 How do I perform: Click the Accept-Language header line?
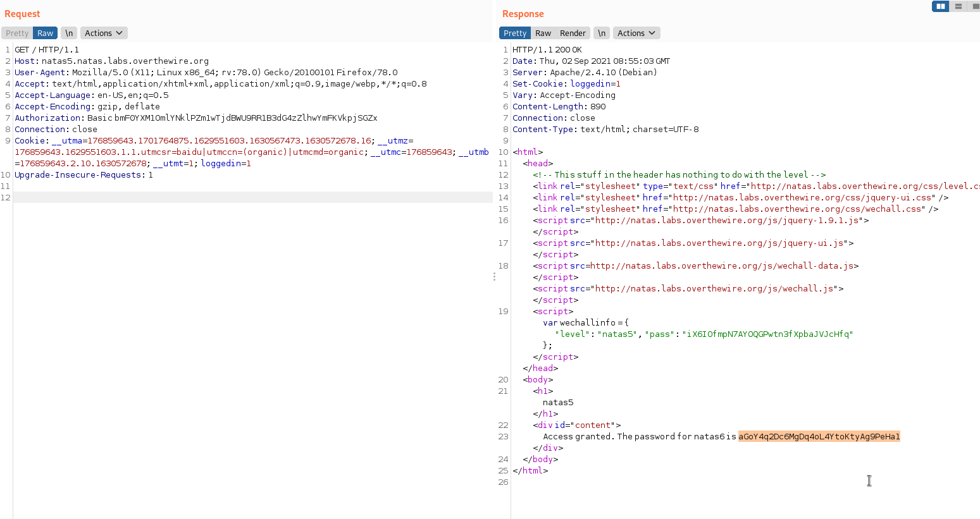[92, 95]
